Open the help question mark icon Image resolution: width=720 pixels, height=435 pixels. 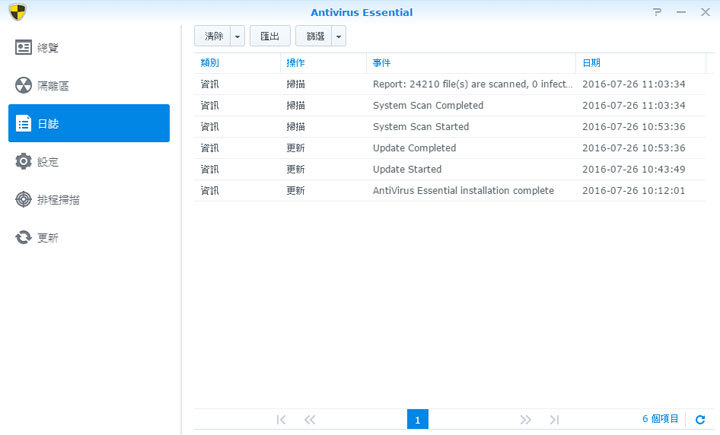pyautogui.click(x=657, y=12)
